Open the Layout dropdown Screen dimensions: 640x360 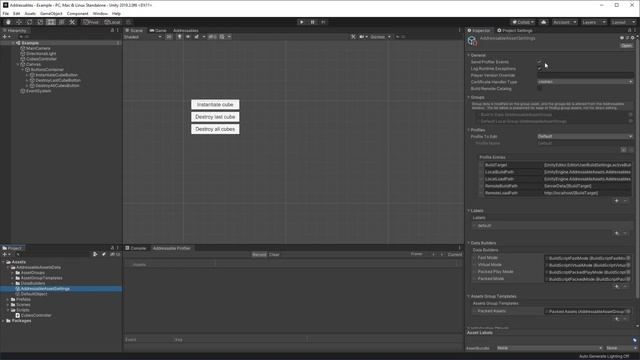(x=622, y=22)
